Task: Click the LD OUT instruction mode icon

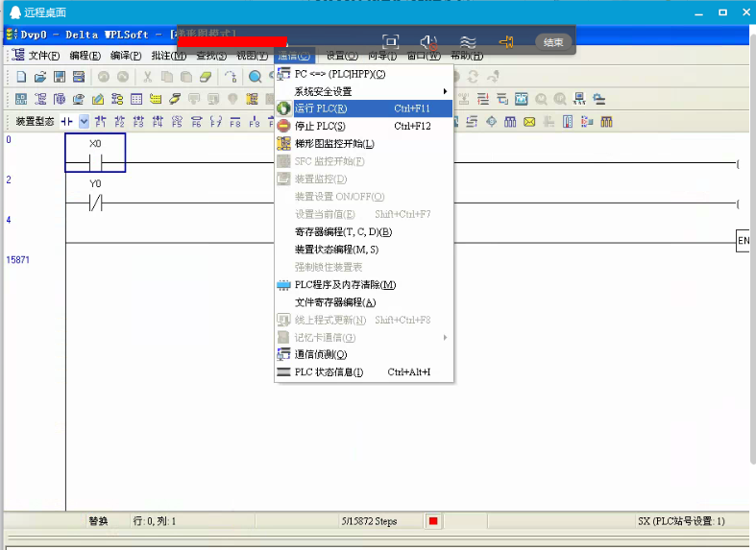Action: 21,99
